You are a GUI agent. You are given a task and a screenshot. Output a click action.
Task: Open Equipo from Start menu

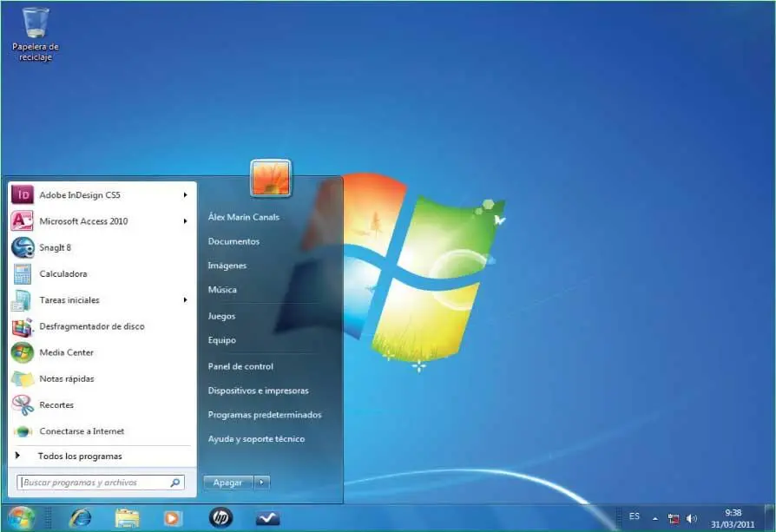(221, 340)
